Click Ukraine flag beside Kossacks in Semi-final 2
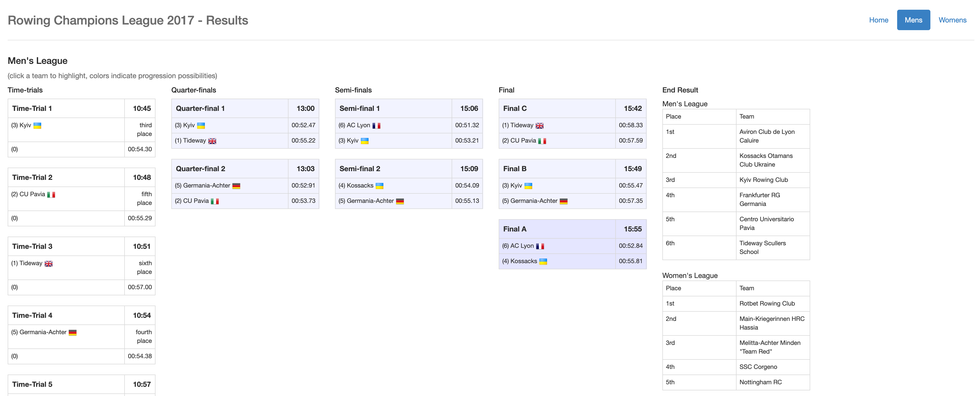The width and height of the screenshot is (980, 396). [380, 186]
